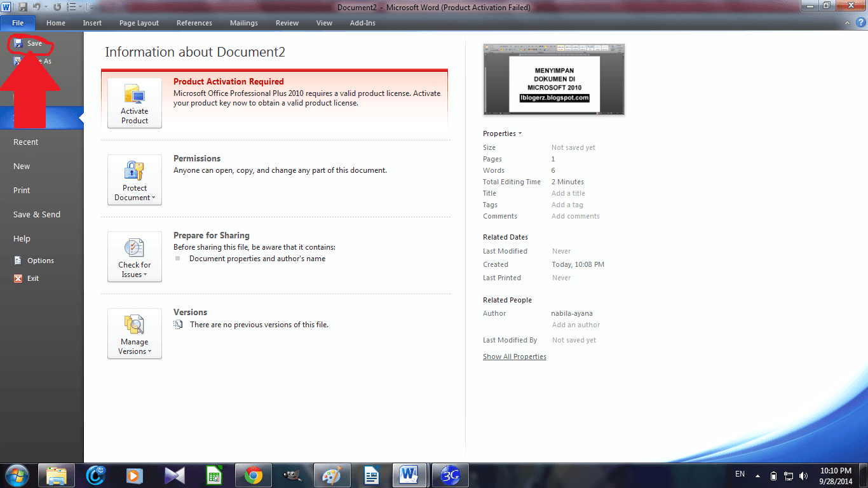The width and height of the screenshot is (868, 488).
Task: Click the Activate Product button
Action: (x=135, y=103)
